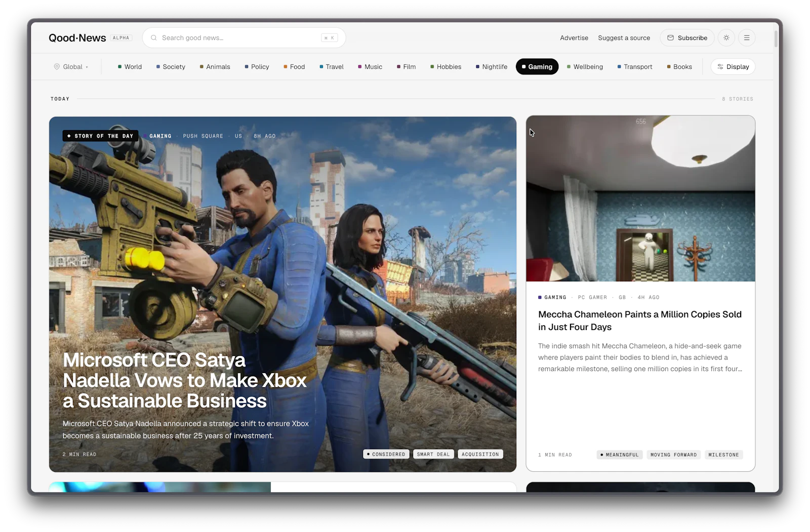
Task: Click the Moving Forward tag
Action: point(674,455)
